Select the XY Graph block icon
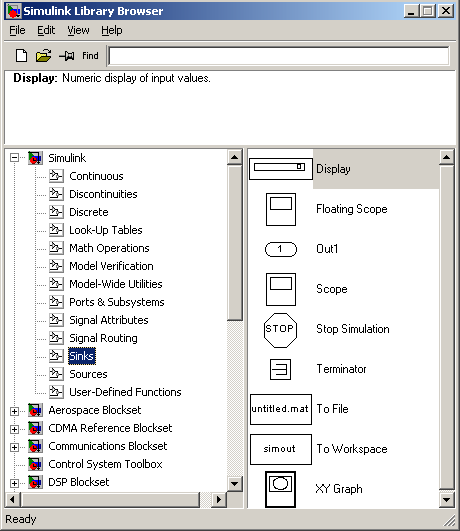The width and height of the screenshot is (460, 531). click(x=280, y=489)
